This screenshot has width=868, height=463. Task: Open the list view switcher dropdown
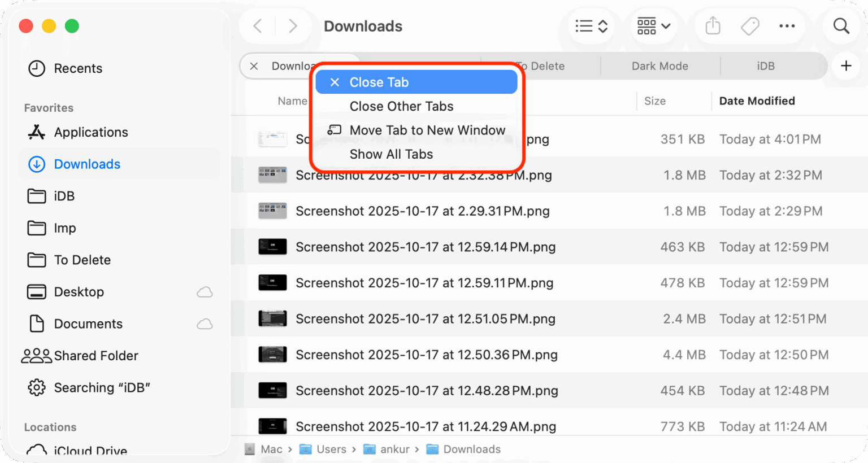(x=591, y=26)
